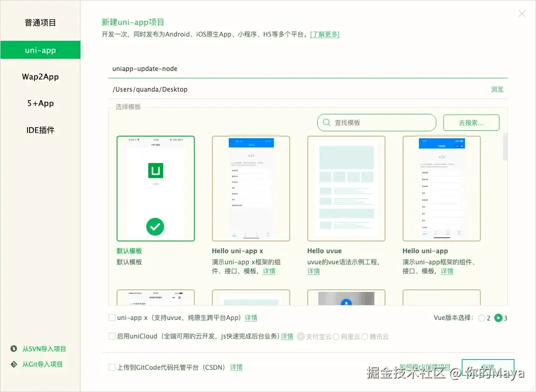Viewport: 536px width, 392px height.
Task: Close the new project dialog
Action: point(522,13)
